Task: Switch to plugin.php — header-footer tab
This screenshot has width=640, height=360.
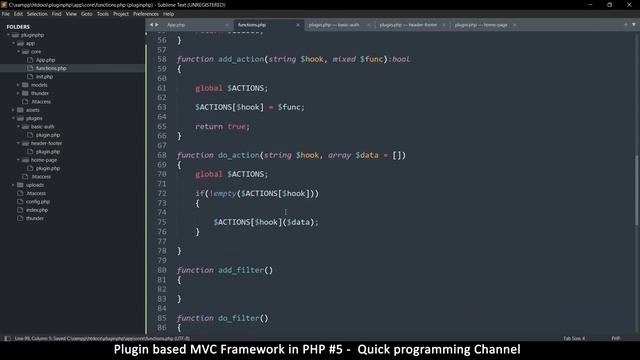Action: (x=408, y=25)
